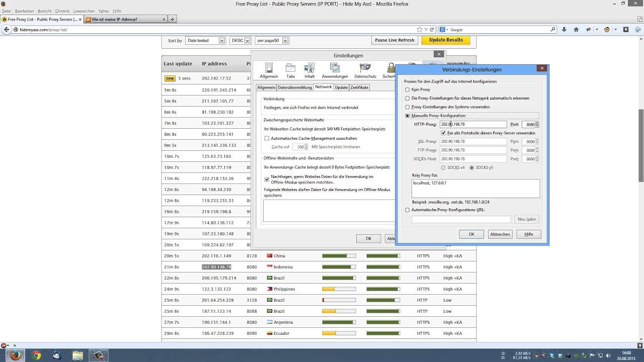The height and width of the screenshot is (362, 644).
Task: Click the Kein Proxy für text box
Action: pyautogui.click(x=475, y=189)
